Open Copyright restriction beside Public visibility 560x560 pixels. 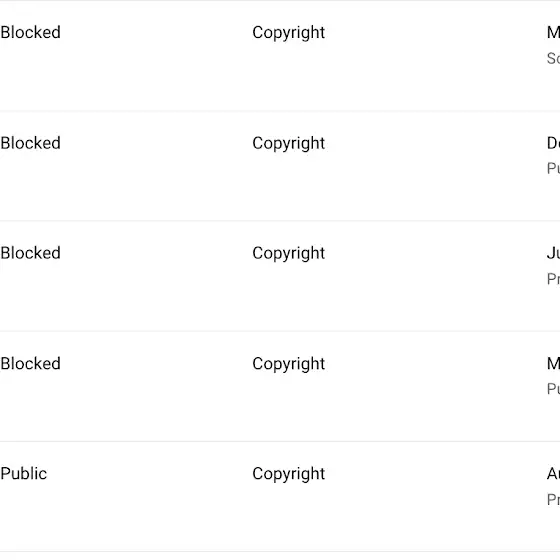coord(289,475)
